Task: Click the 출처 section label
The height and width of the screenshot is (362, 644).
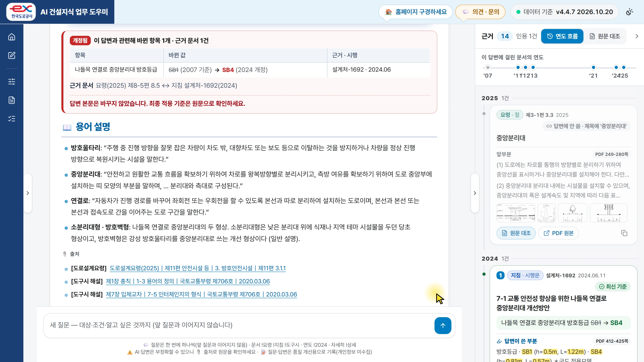Action: [74, 254]
